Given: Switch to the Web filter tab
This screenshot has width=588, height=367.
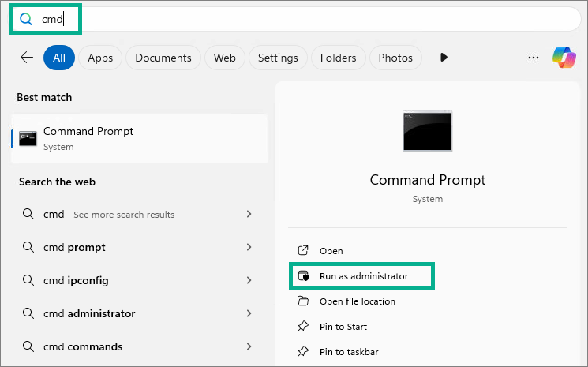Looking at the screenshot, I should click(225, 58).
